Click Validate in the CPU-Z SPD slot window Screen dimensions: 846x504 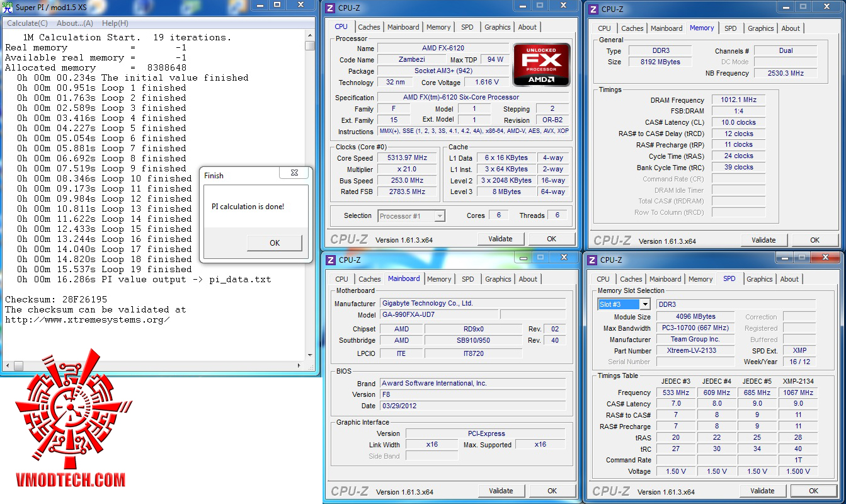coord(762,491)
